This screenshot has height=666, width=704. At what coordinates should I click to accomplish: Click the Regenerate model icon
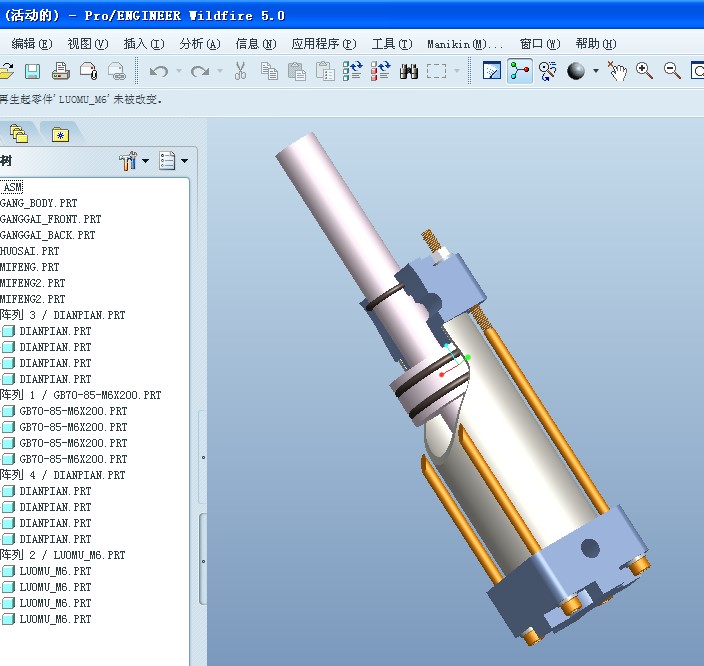click(352, 71)
